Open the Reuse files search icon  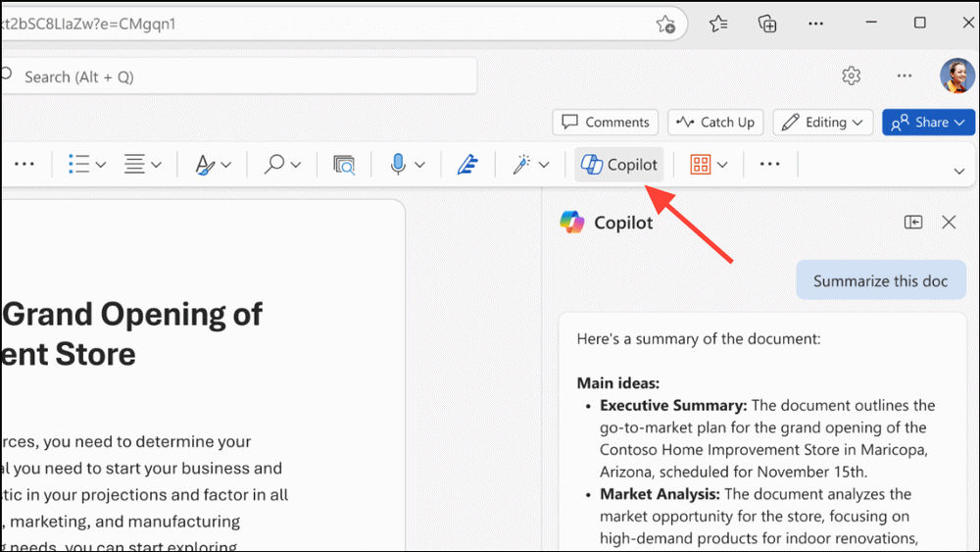[x=344, y=165]
